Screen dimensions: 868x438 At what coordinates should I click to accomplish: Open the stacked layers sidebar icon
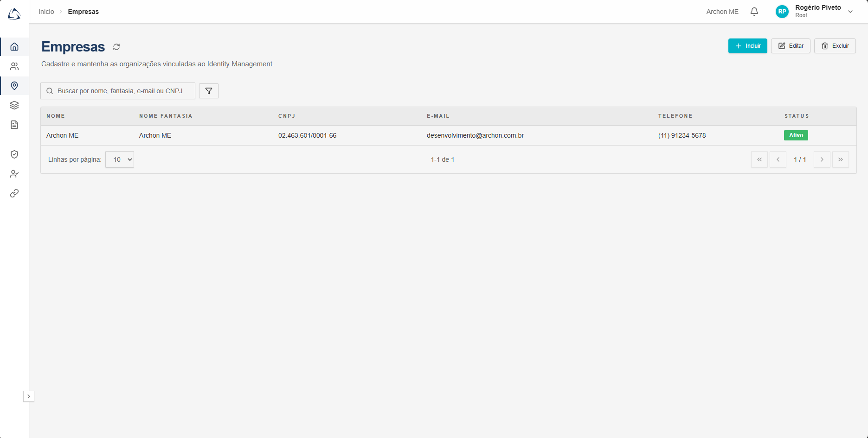tap(14, 105)
